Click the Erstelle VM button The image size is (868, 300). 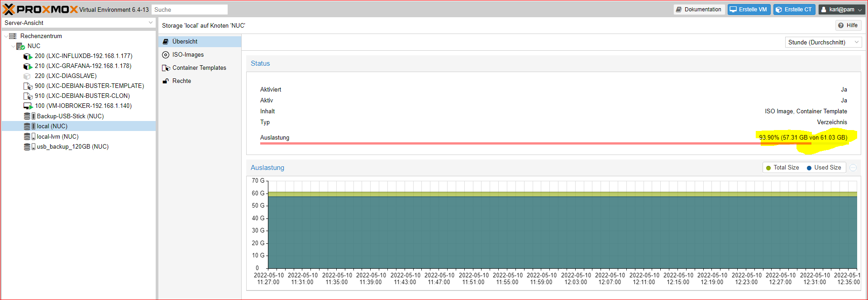click(x=749, y=10)
